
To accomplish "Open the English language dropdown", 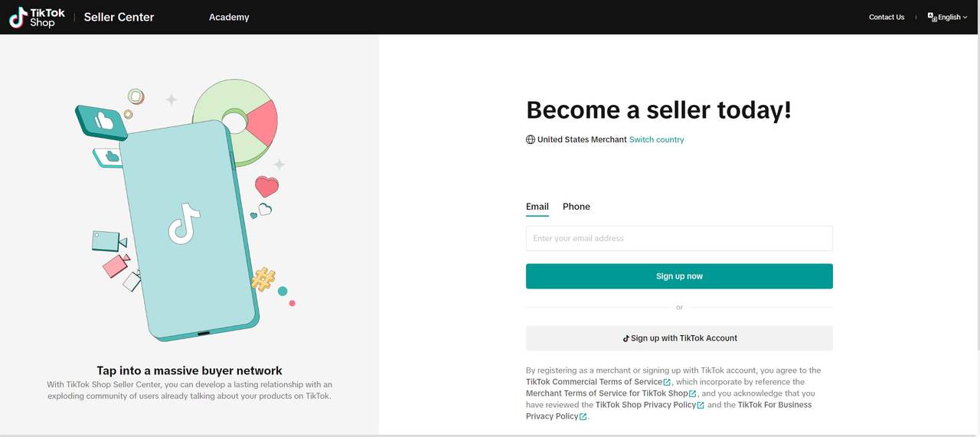I will (948, 17).
